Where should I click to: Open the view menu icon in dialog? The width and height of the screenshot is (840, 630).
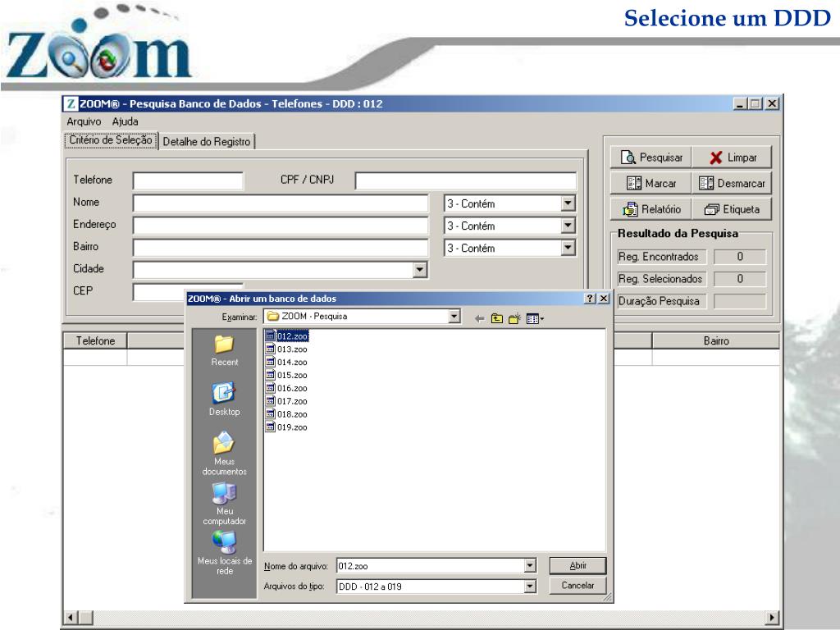point(535,319)
